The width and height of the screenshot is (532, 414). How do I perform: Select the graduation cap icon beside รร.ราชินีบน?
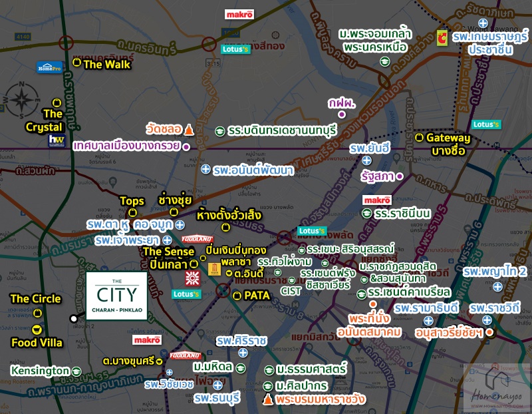367,213
